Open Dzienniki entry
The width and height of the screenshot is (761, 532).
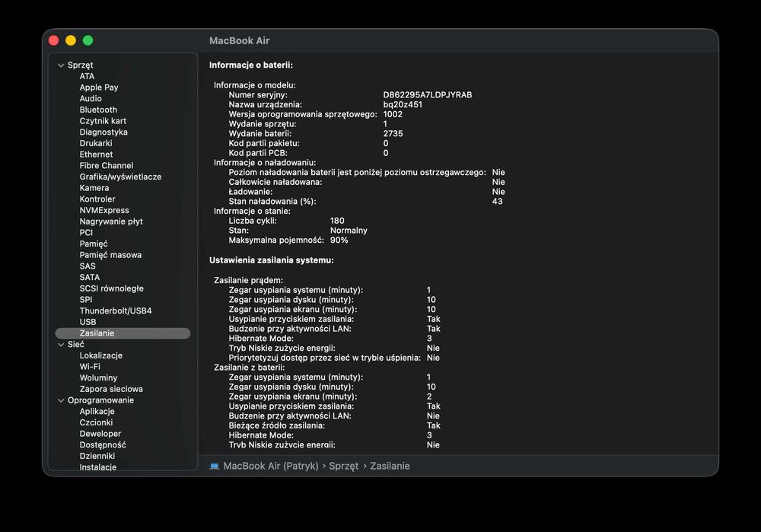pos(97,456)
